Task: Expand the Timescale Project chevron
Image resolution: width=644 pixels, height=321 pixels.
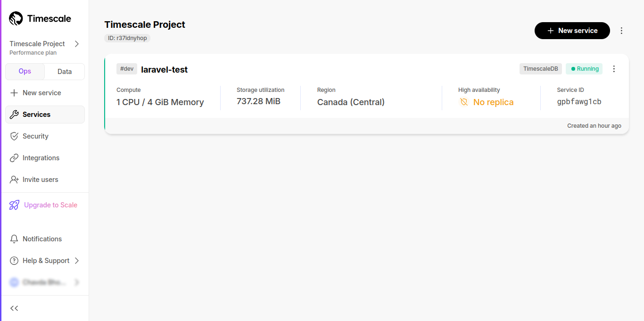Action: (77, 44)
